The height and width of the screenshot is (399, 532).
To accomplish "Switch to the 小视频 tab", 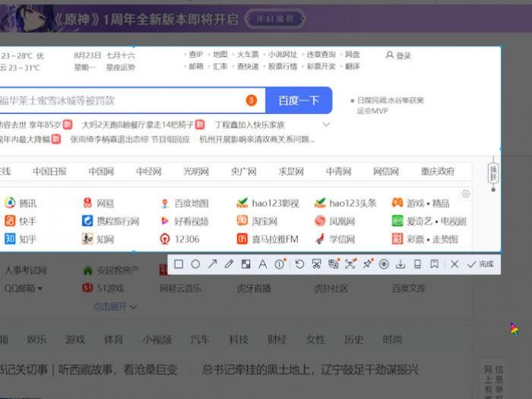I will tap(157, 339).
